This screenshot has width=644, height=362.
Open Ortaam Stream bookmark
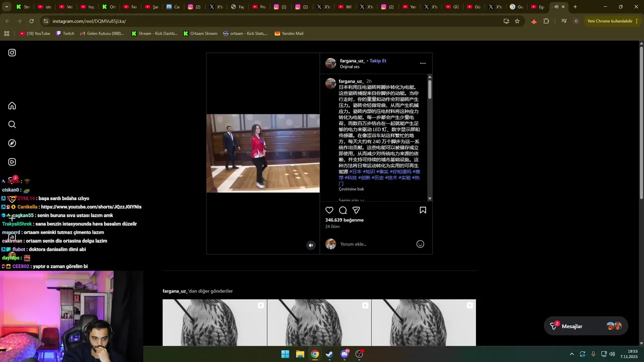coord(200,34)
